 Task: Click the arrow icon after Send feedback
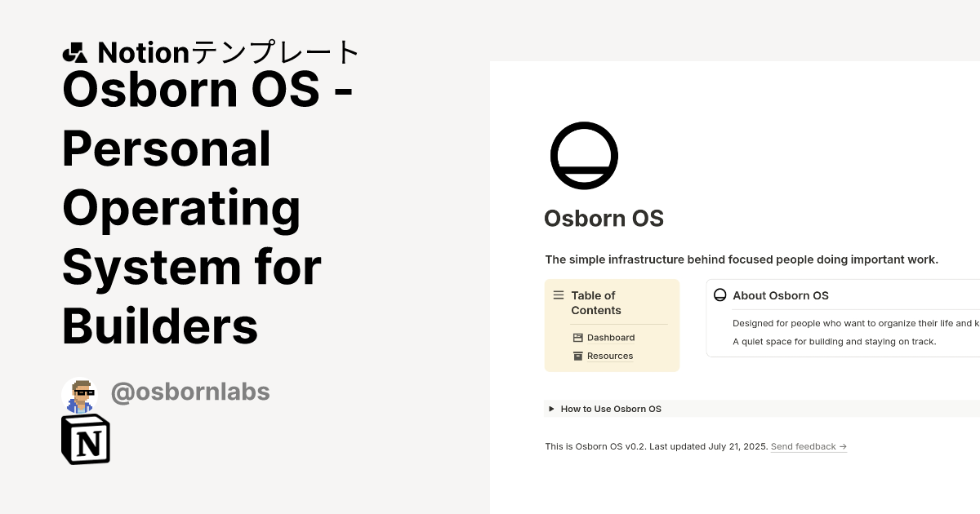click(842, 446)
